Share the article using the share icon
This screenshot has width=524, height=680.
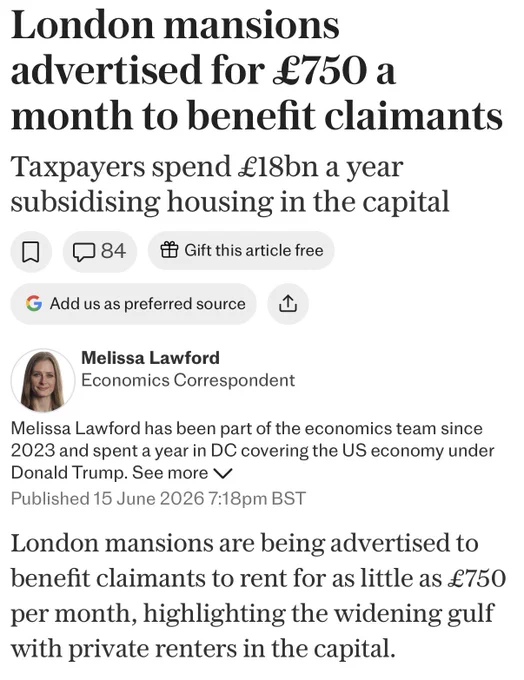click(288, 304)
